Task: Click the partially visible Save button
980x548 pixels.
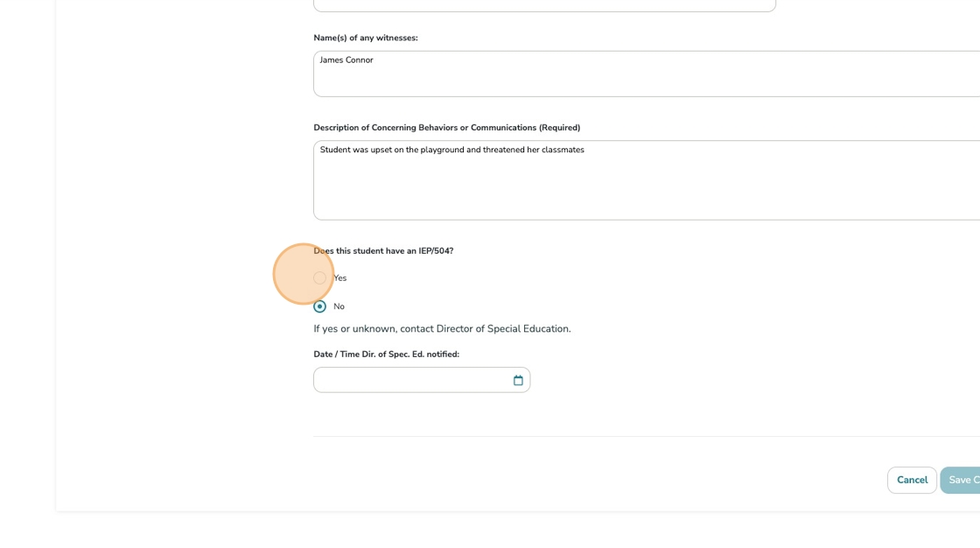Action: pos(962,480)
